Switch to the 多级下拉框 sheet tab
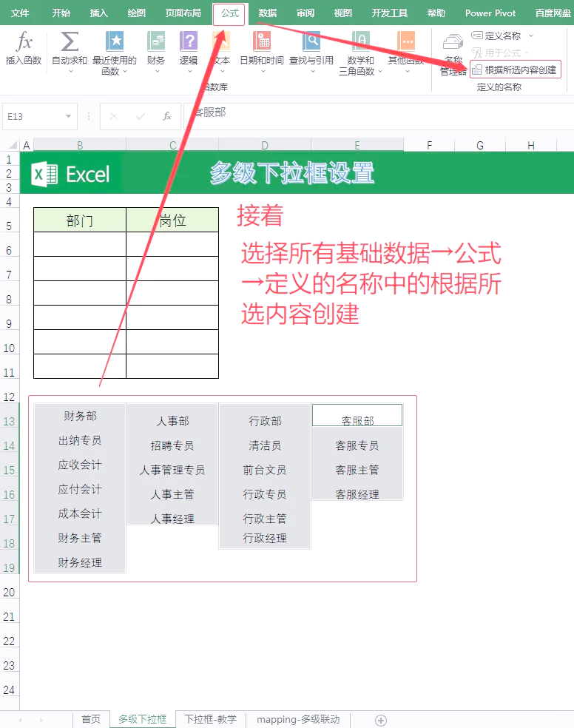This screenshot has width=574, height=728. pos(143,719)
